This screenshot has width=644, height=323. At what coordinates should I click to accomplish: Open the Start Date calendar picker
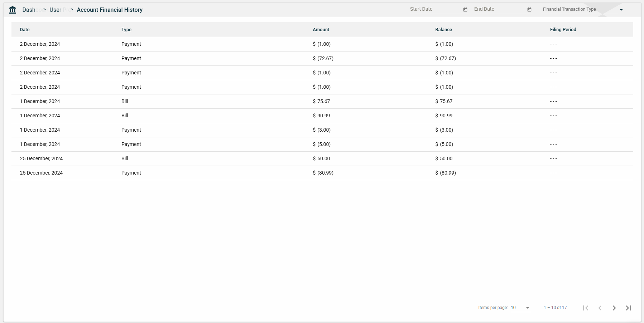tap(465, 10)
